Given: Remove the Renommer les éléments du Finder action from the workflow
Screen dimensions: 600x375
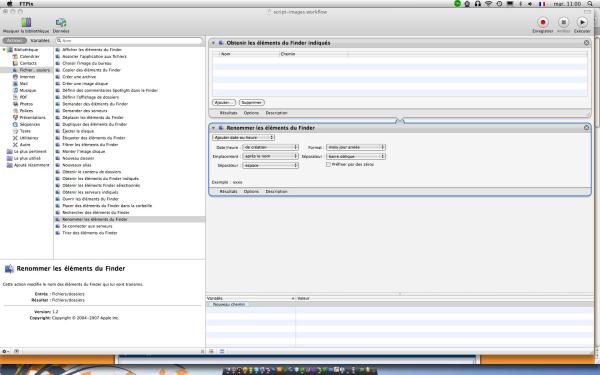Looking at the screenshot, I should [586, 127].
